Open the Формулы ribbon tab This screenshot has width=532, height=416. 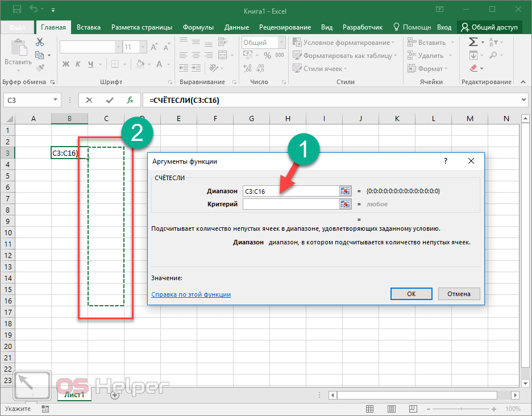click(198, 27)
